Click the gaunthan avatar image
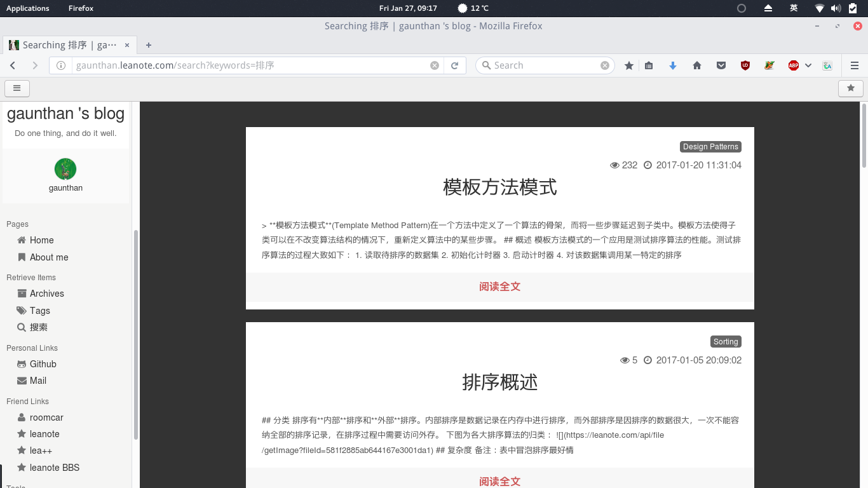 click(65, 169)
